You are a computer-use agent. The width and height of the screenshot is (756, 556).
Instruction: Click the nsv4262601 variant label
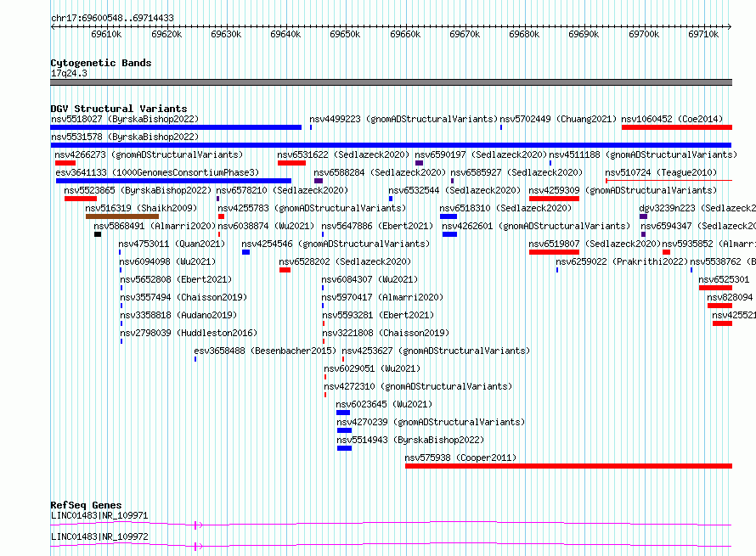pyautogui.click(x=536, y=226)
